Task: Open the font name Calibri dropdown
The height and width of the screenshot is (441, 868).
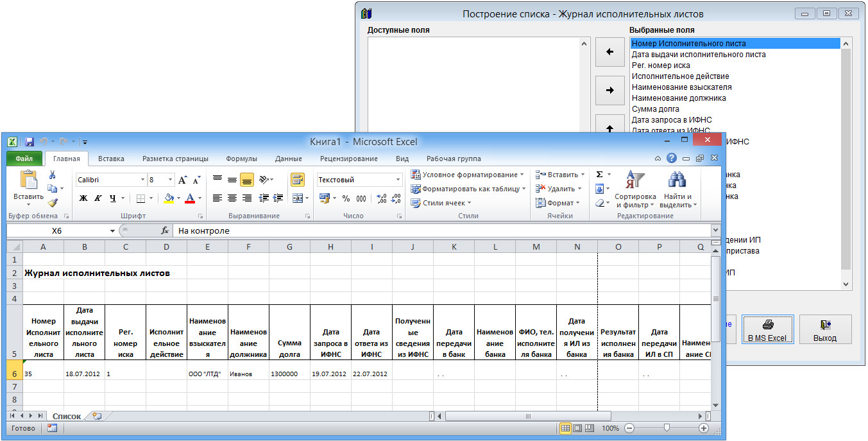Action: click(x=142, y=180)
